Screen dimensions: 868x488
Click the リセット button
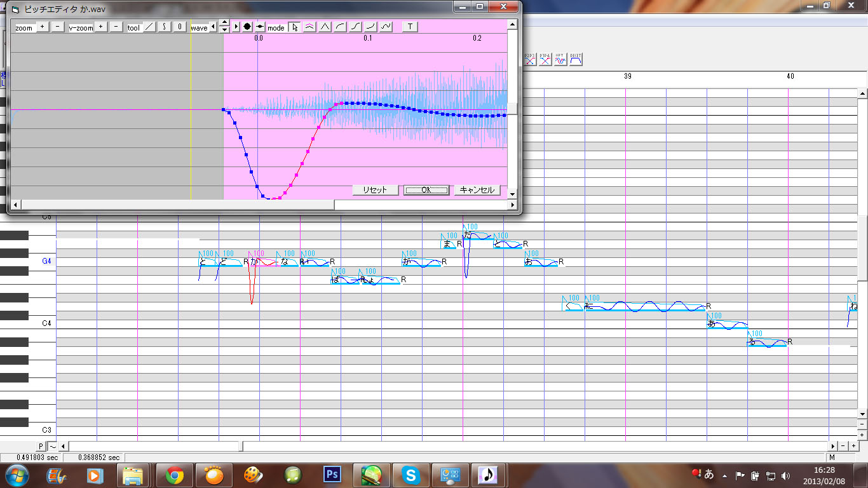point(375,190)
